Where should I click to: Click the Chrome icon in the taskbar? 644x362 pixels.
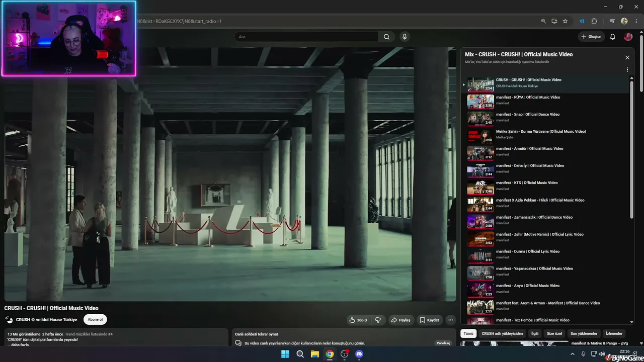point(330,354)
